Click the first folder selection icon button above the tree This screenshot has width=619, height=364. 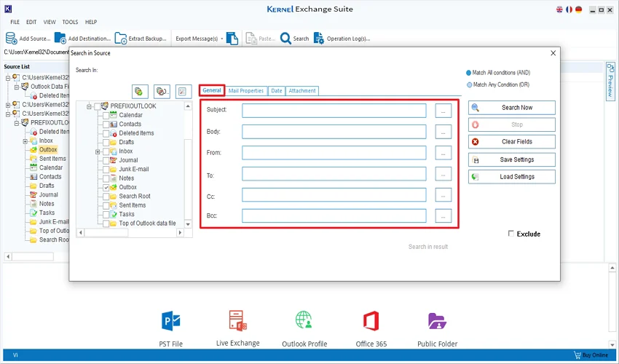pyautogui.click(x=140, y=92)
